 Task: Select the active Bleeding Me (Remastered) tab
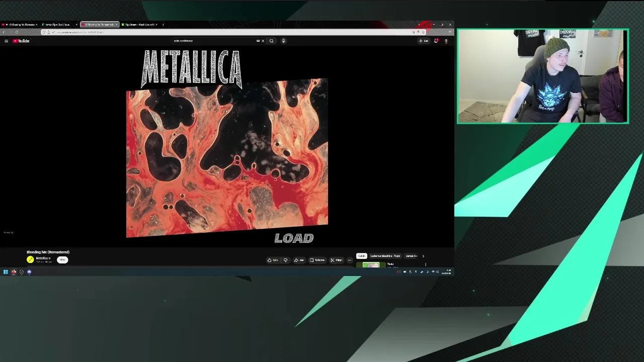click(x=100, y=25)
